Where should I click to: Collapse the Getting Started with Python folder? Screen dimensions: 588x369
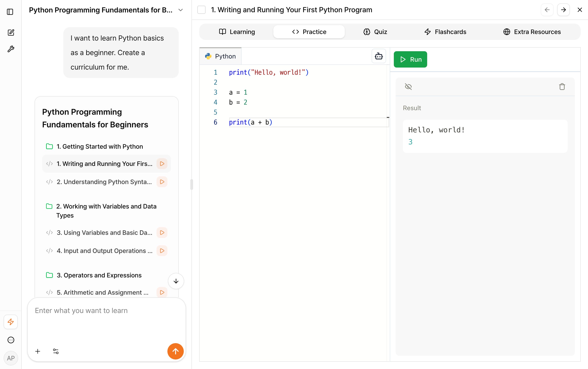click(x=50, y=146)
